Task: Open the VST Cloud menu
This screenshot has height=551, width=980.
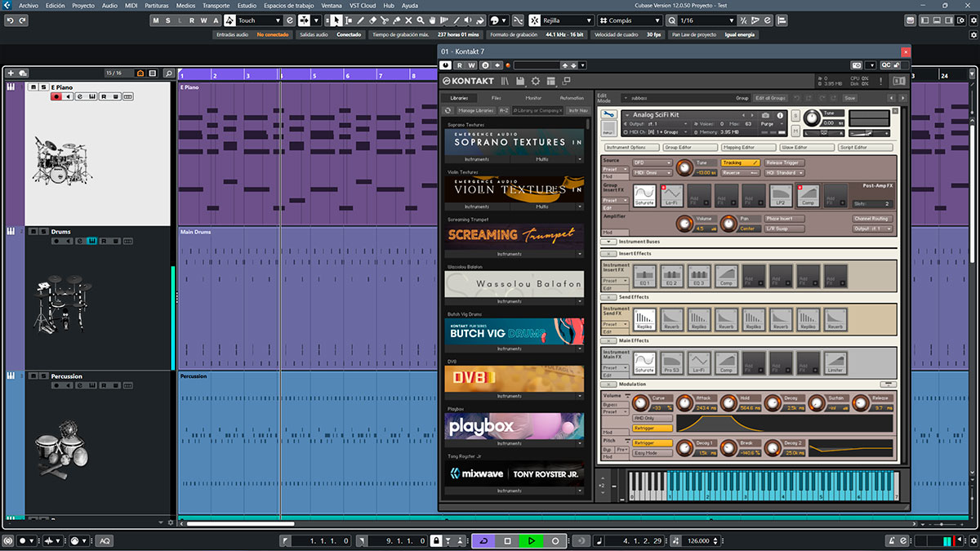Action: pos(363,5)
